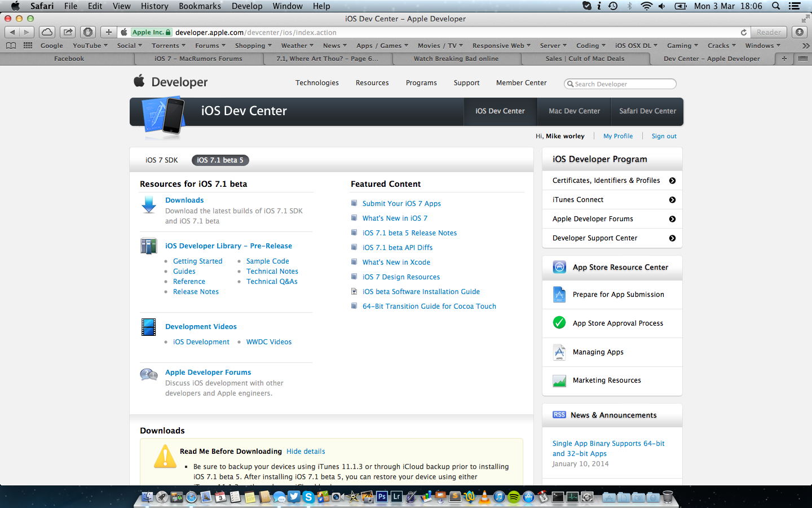The image size is (812, 508).
Task: Open iOS 7.1 beta 5 Release Notes
Action: (x=410, y=233)
